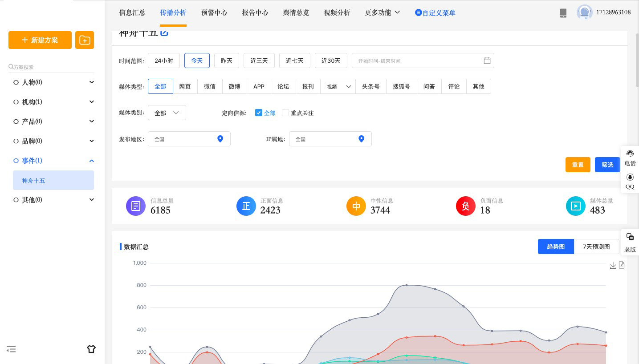This screenshot has width=639, height=364.
Task: Click the 自定义菜单 list icon
Action: point(418,12)
